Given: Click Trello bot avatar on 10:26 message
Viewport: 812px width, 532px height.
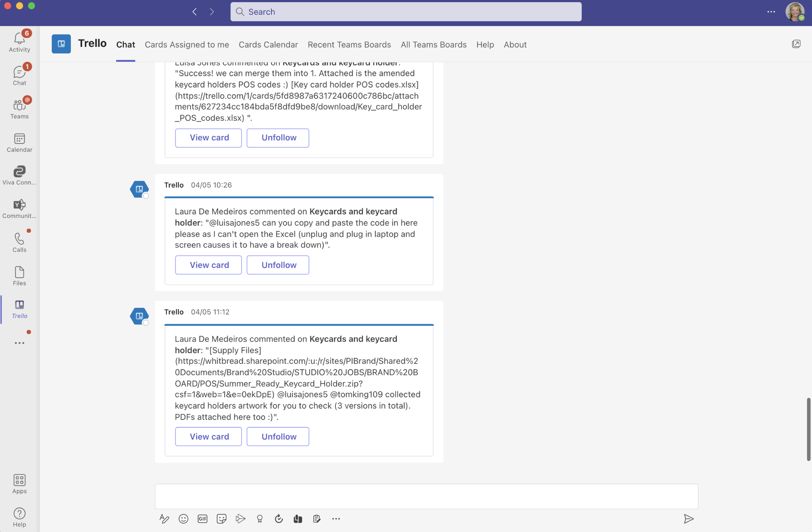Looking at the screenshot, I should point(139,189).
